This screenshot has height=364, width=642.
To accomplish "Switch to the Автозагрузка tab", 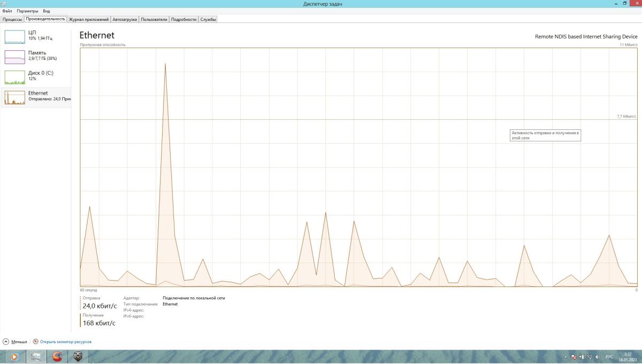I will (x=125, y=19).
